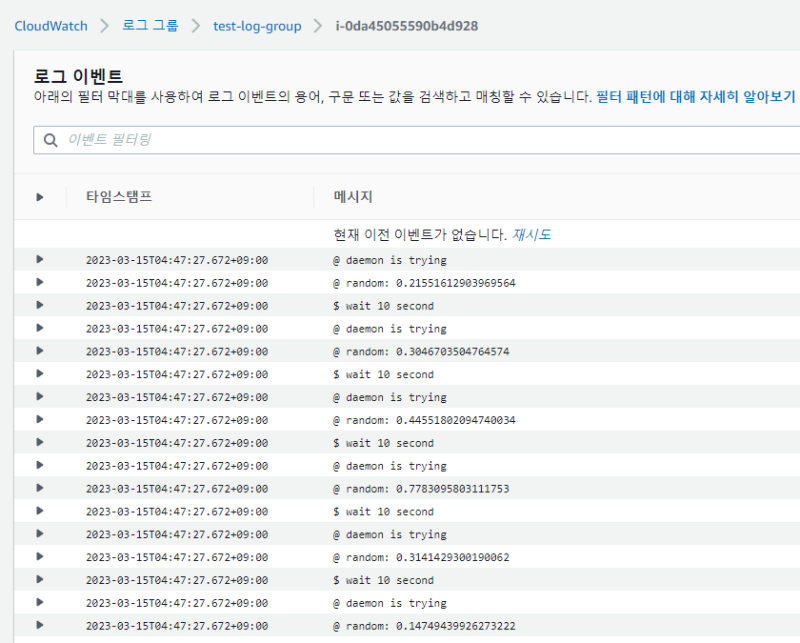The width and height of the screenshot is (800, 643).
Task: Click the 이벤트 필터링 search field
Action: click(420, 140)
